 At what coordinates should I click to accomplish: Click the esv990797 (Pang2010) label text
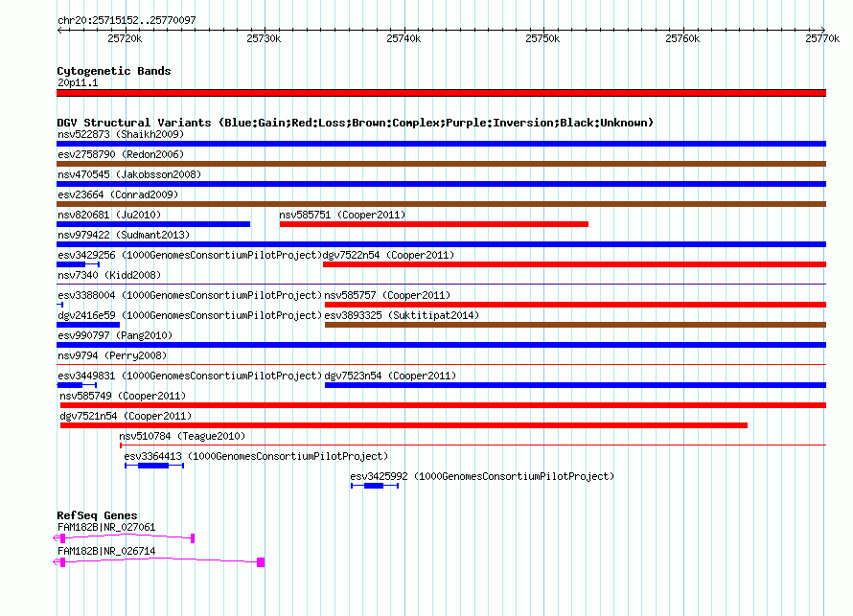point(115,335)
